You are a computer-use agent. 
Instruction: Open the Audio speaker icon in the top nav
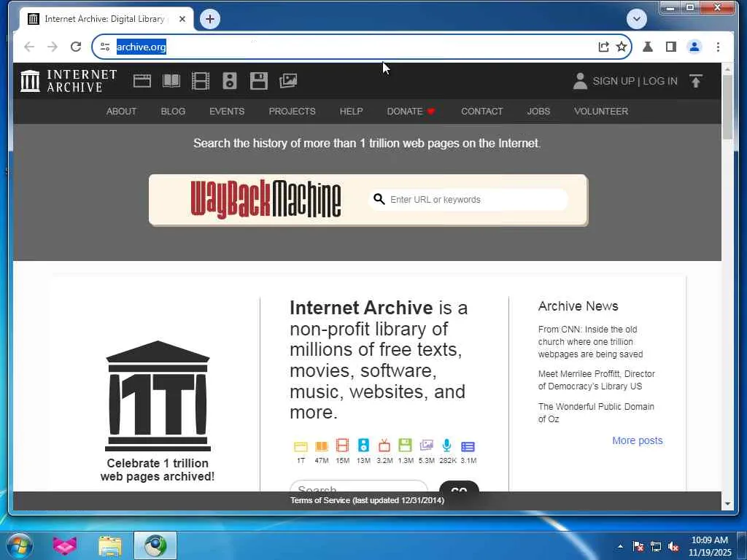click(x=230, y=81)
